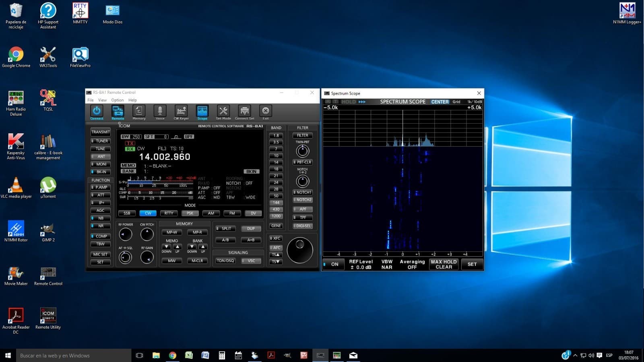The image size is (644, 362).
Task: Click the Windows Start button
Action: tap(8, 355)
